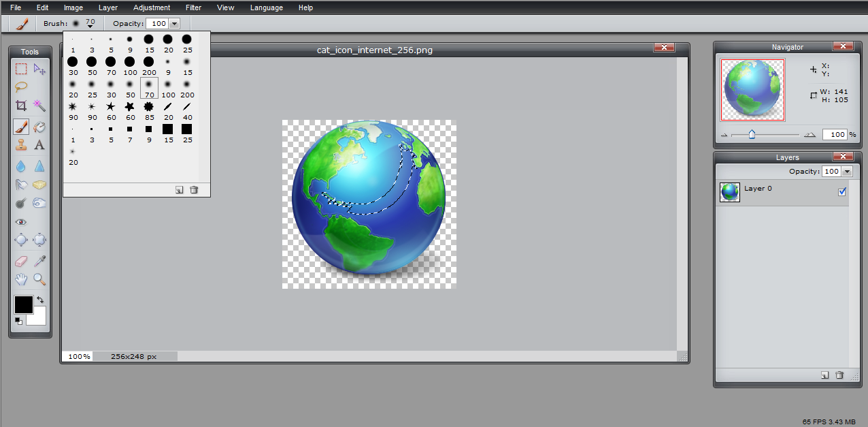Choose the large square 25 brush preset

pyautogui.click(x=187, y=133)
